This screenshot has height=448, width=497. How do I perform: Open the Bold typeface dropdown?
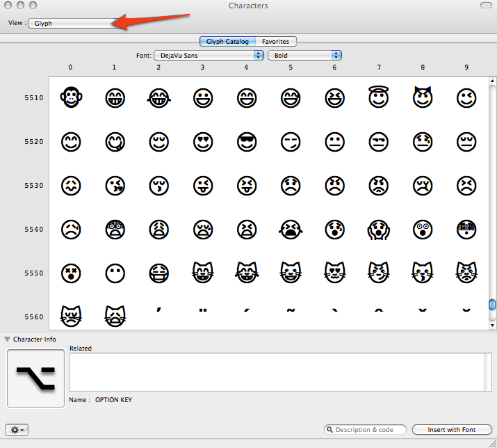pyautogui.click(x=304, y=56)
